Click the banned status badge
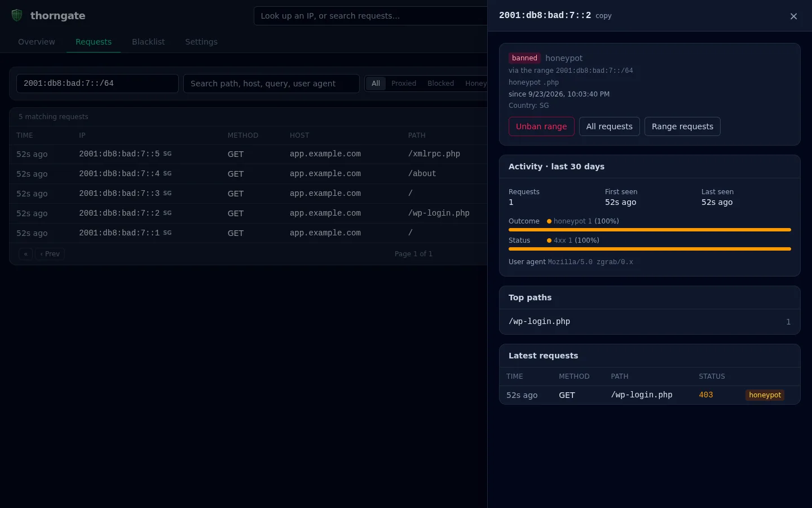 524,58
